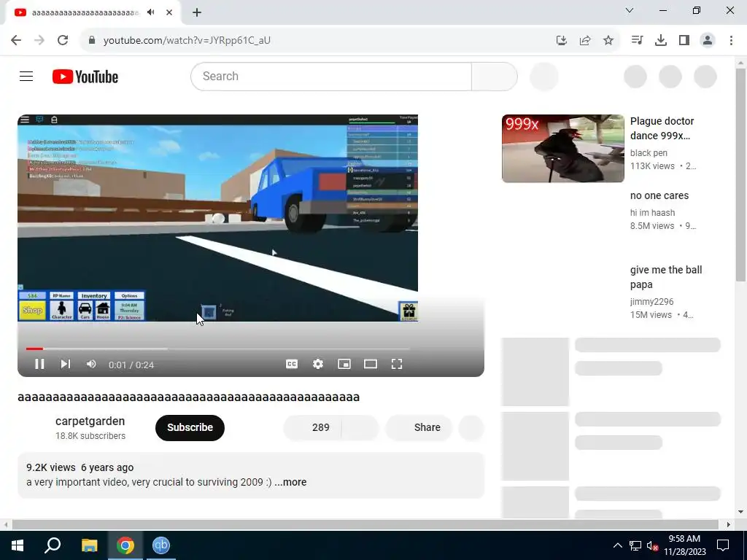Click the in-game Shop button
This screenshot has width=747, height=560.
point(32,311)
